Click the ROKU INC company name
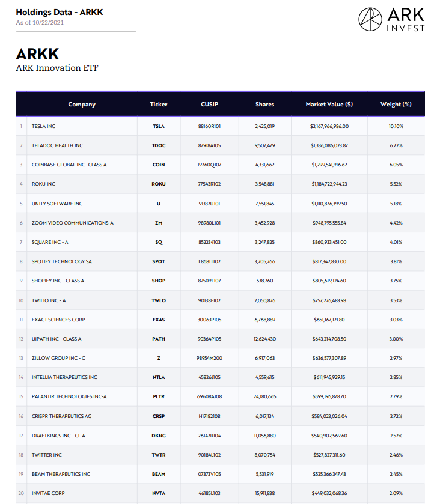440x504 pixels. (x=43, y=184)
